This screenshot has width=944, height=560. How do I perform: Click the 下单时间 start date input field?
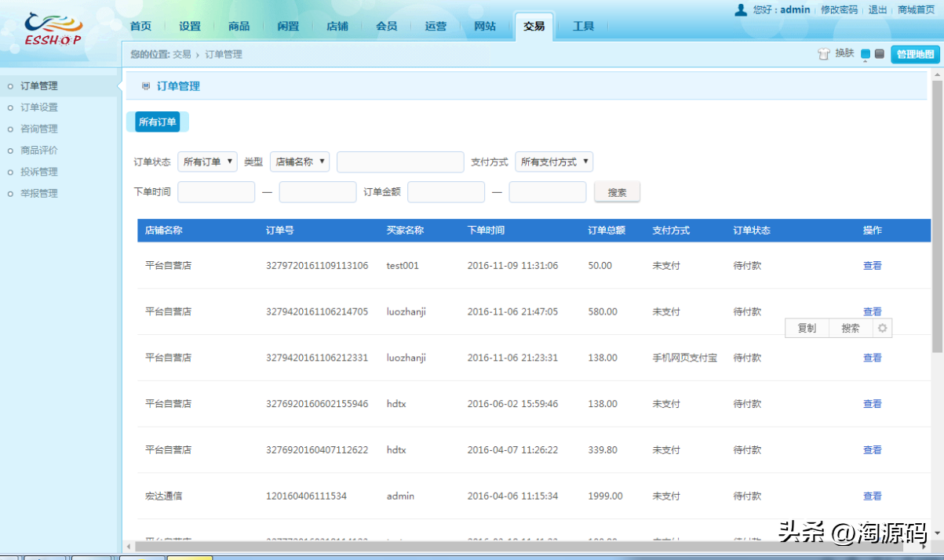point(216,191)
